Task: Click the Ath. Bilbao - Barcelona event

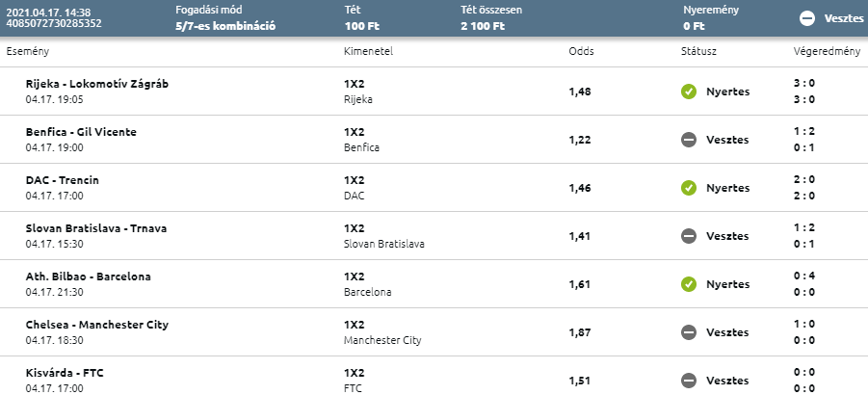Action: pos(89,276)
